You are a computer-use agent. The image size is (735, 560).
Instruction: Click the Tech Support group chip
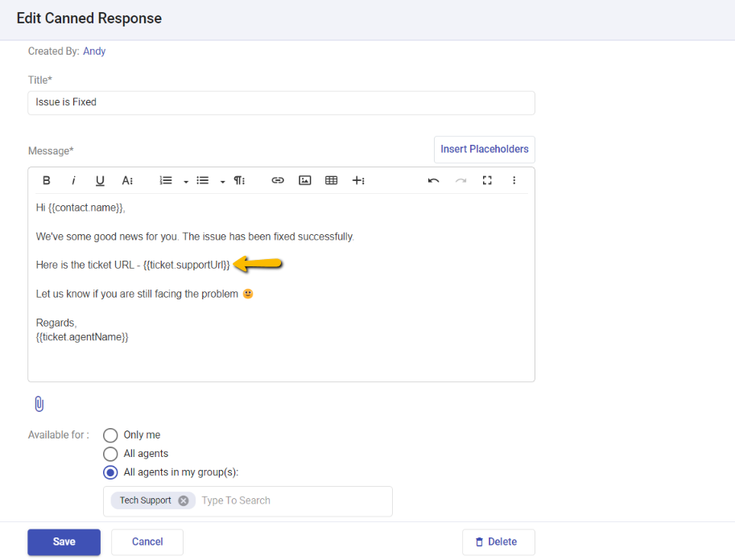[x=153, y=500]
